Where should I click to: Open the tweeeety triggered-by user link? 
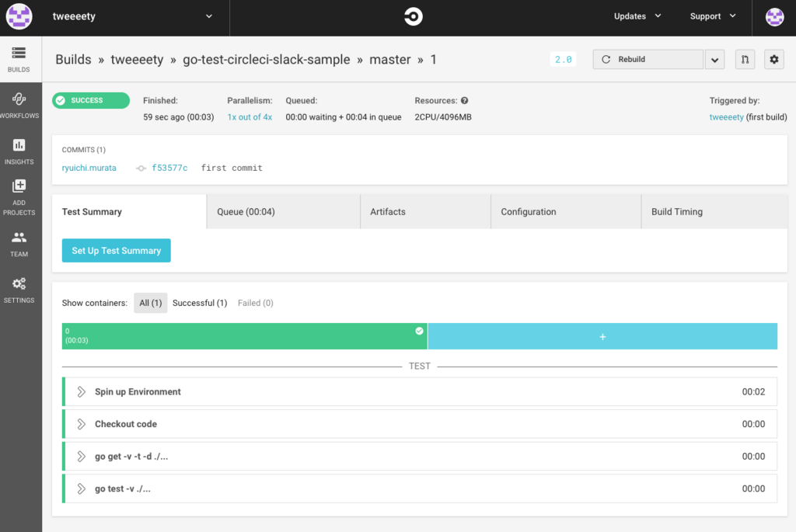tap(727, 117)
